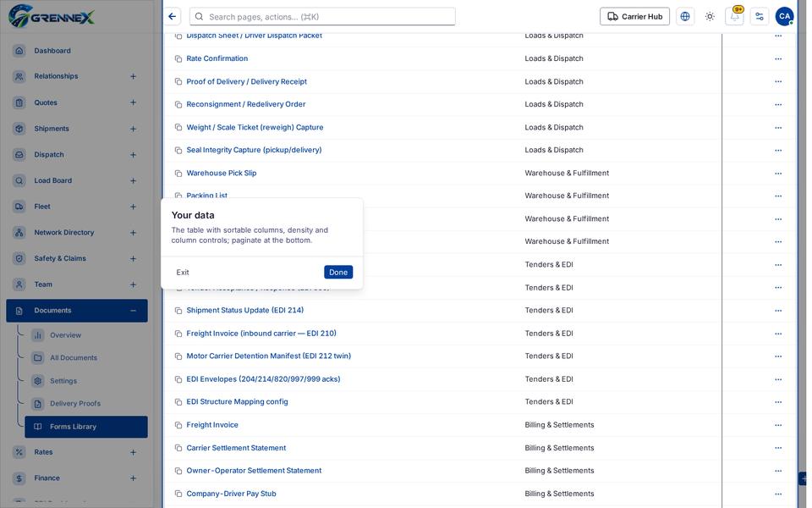Screen dimensions: 812x508
Task: Open row actions for Weight / Scale Ticket
Action: pos(778,128)
